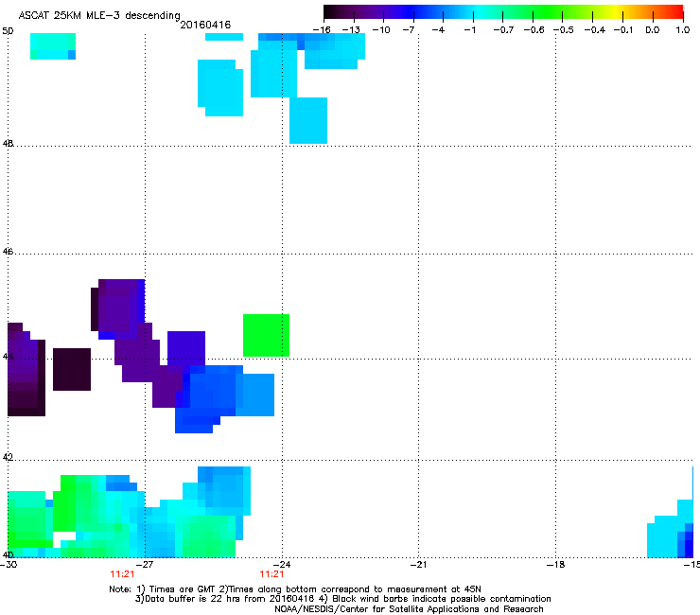700x615 pixels.
Task: Click the "-0.4" color scale label
Action: 595,30
